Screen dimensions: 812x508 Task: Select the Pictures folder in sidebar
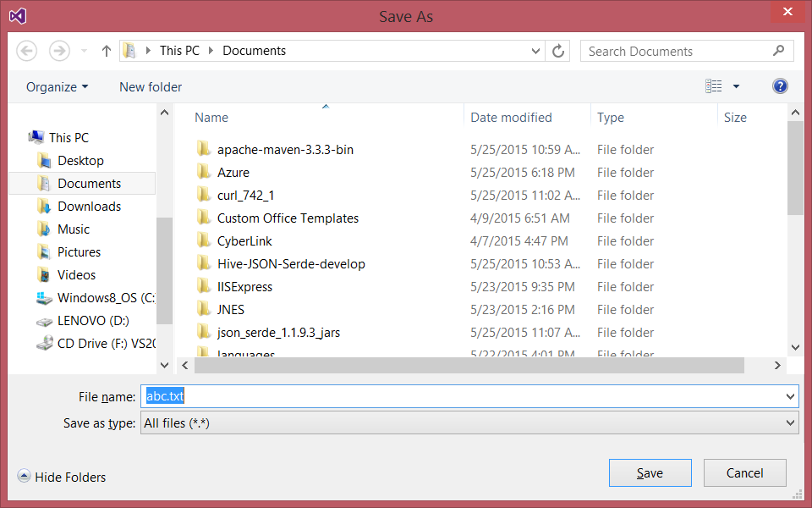(80, 251)
